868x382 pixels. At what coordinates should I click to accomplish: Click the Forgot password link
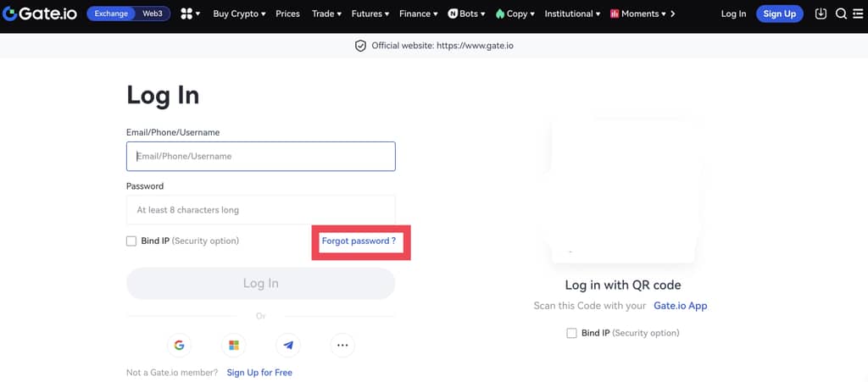tap(359, 241)
